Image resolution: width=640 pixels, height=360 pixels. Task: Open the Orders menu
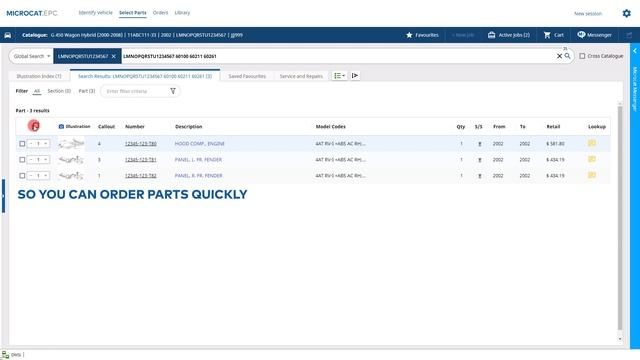[160, 13]
